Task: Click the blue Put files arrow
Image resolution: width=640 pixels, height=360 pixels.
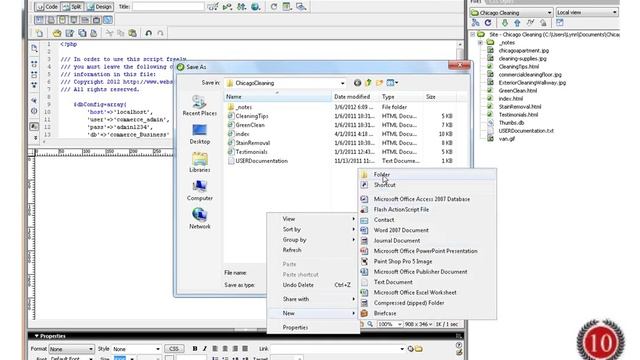Action: coord(517,23)
